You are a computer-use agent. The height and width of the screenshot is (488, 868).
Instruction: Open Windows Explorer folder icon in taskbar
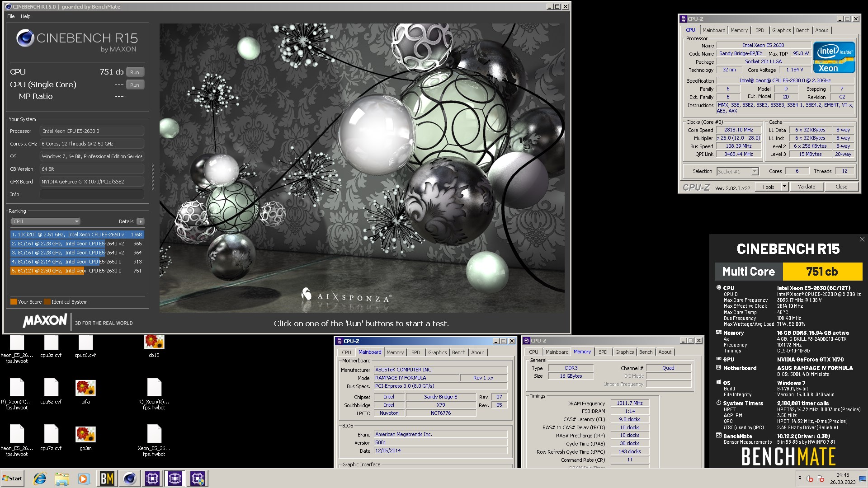[62, 479]
